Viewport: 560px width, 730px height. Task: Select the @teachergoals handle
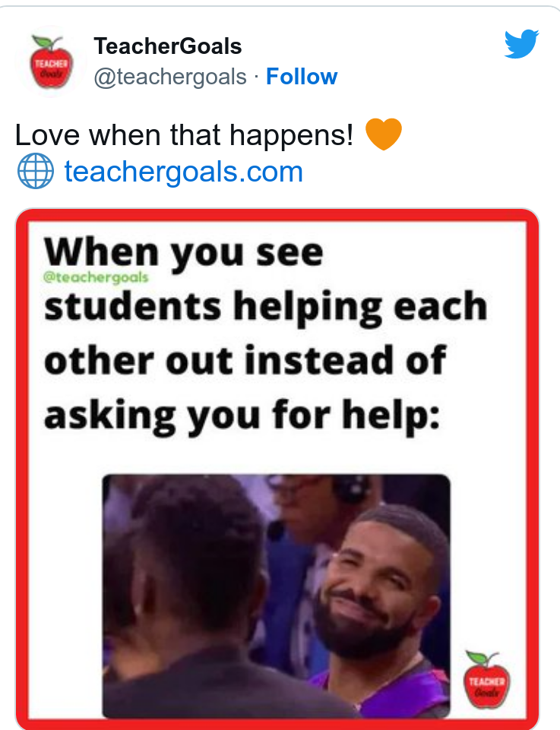point(170,77)
